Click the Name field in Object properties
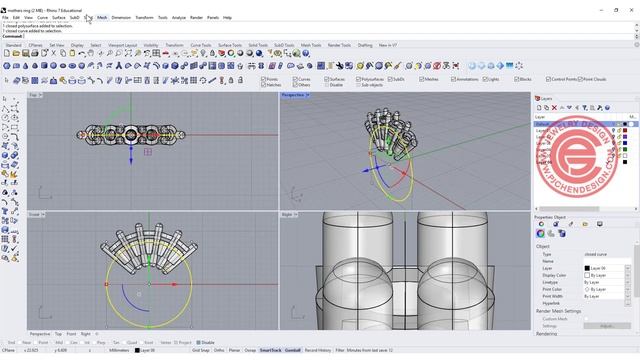640x360 pixels. point(607,261)
